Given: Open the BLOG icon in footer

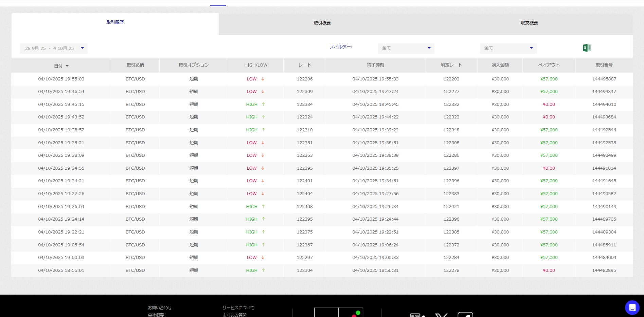Looking at the screenshot, I should coord(416,315).
